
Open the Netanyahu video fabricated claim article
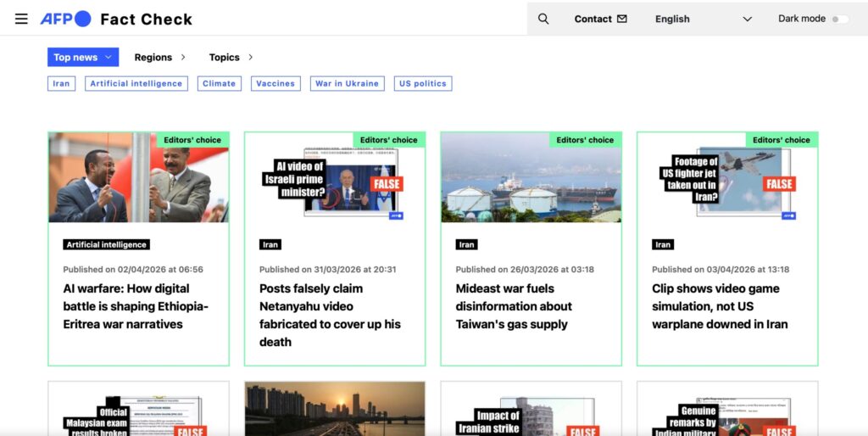(x=330, y=315)
